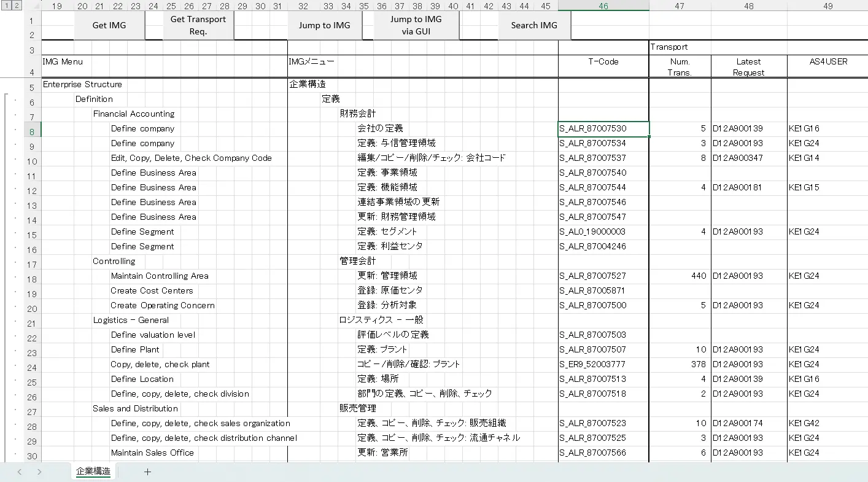Select cell S_AL0_19000003

(x=603, y=232)
